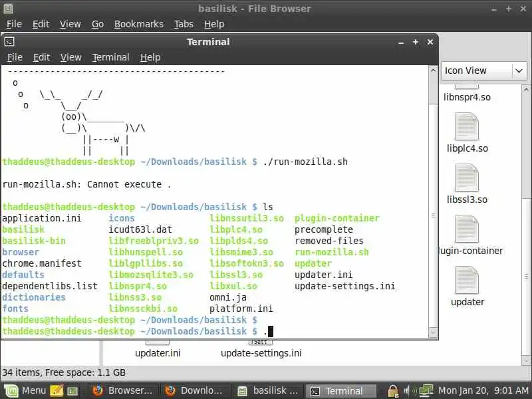The height and width of the screenshot is (399, 532).
Task: Open the Help menu in the Terminal window
Action: click(150, 57)
